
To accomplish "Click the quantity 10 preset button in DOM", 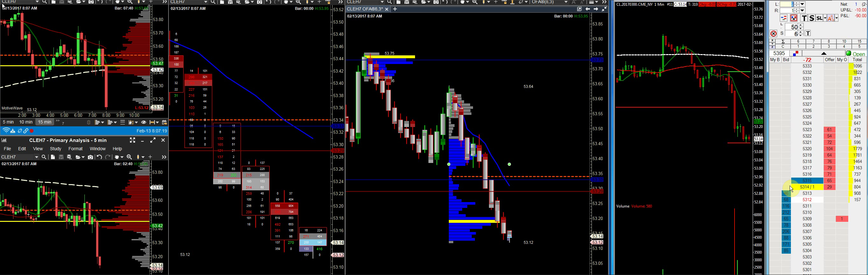I will pyautogui.click(x=844, y=41).
